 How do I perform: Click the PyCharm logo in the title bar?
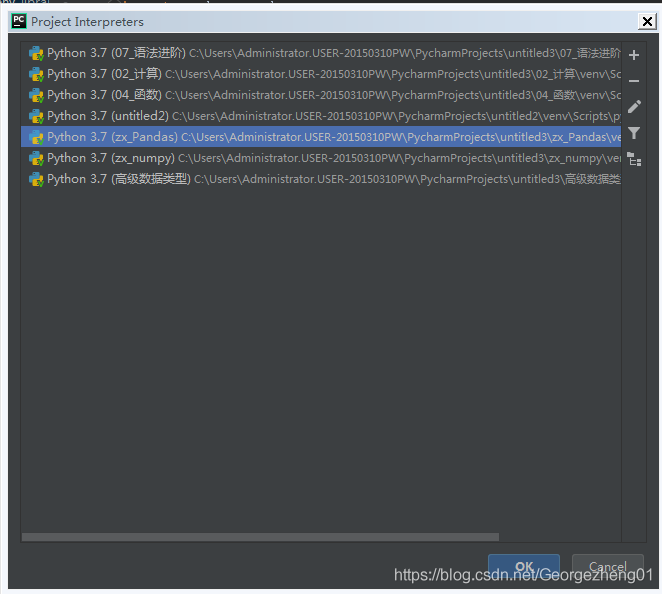coord(19,21)
